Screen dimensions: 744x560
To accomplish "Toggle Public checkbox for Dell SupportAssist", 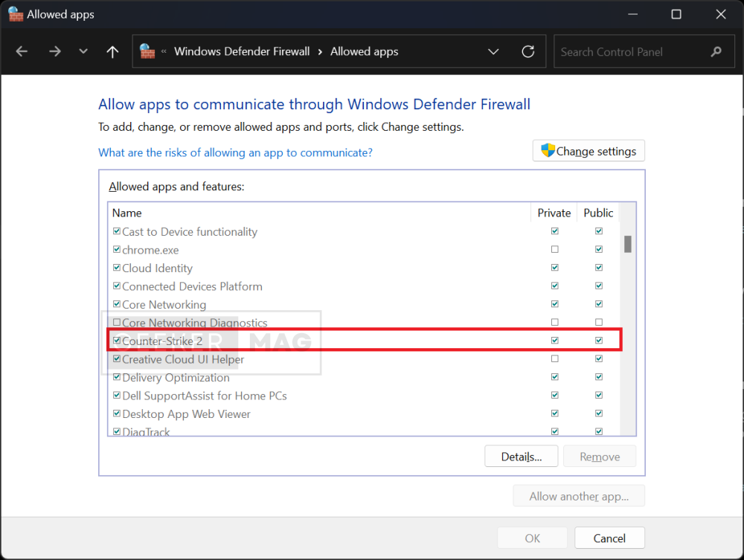I will pos(599,395).
